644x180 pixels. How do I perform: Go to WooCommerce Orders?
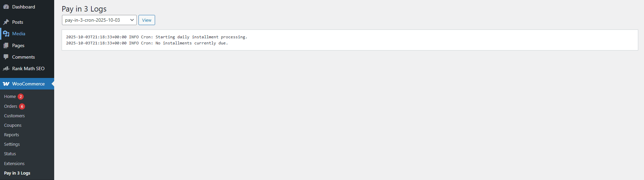pyautogui.click(x=10, y=106)
